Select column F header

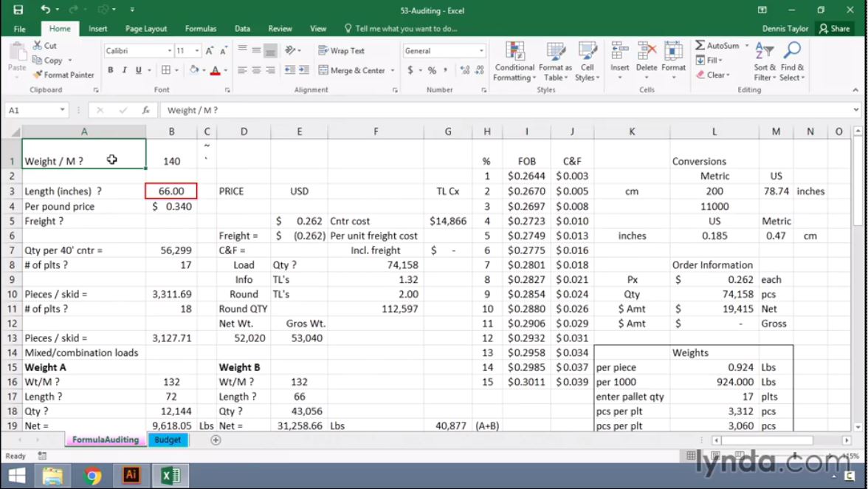(x=375, y=131)
